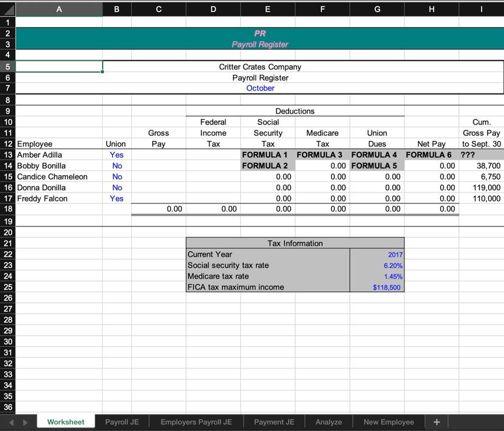Click column header E to select it
The width and height of the screenshot is (504, 431).
tap(267, 9)
